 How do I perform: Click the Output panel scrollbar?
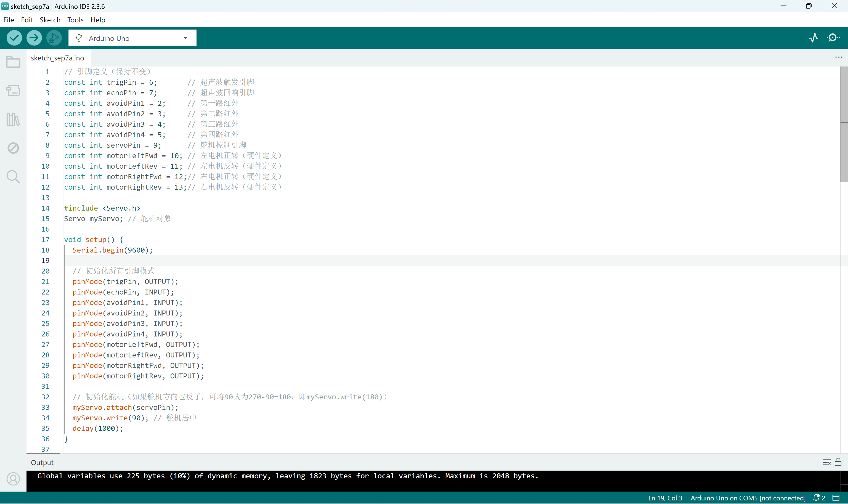844,481
